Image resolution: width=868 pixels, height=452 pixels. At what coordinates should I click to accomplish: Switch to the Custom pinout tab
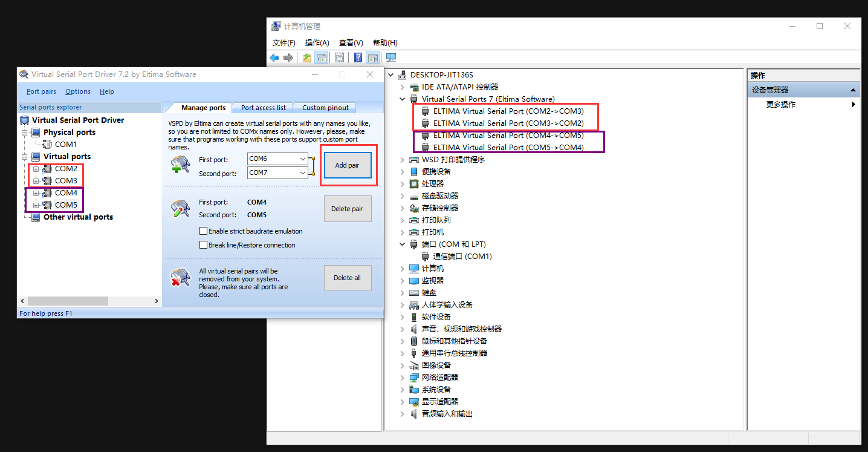[325, 108]
